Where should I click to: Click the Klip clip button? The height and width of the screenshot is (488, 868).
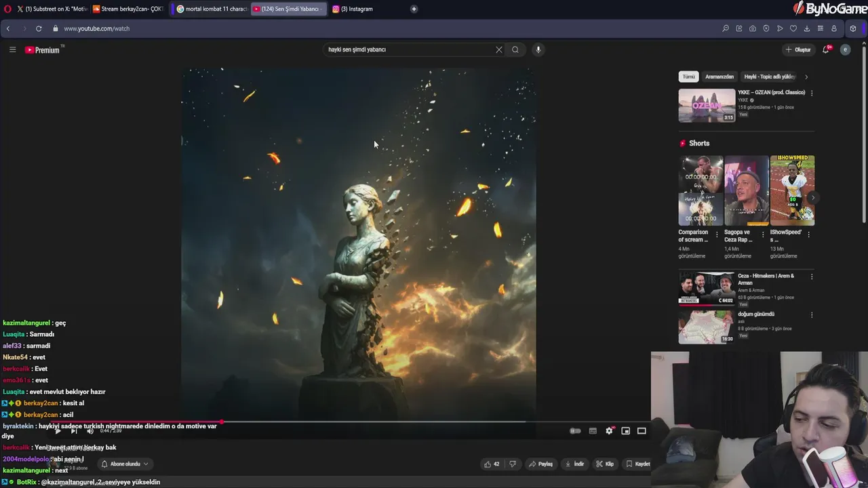(605, 464)
